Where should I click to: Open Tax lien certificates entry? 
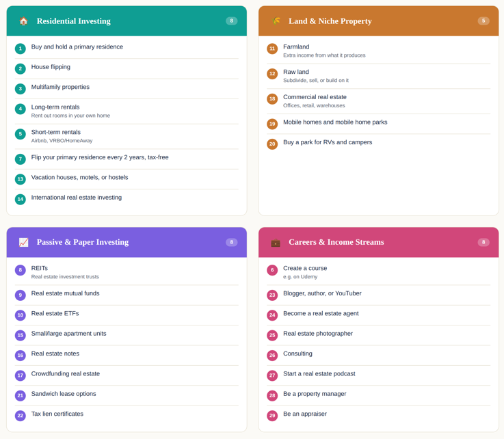point(127,416)
